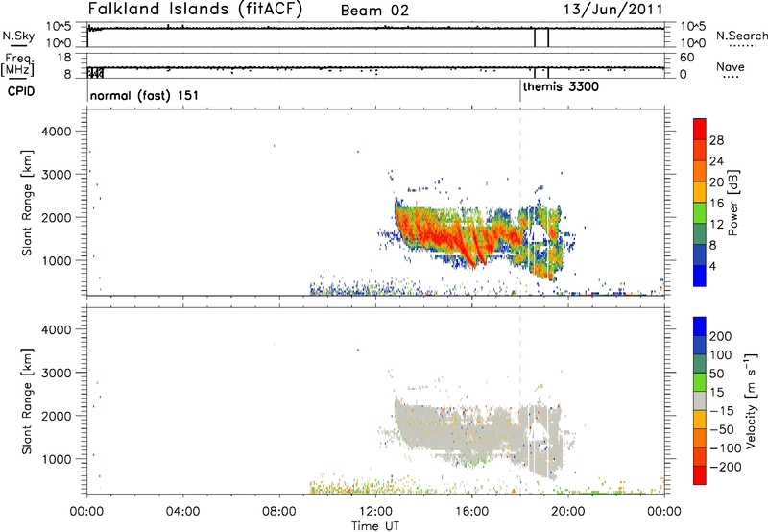Select the "themis 3300" CPID text
This screenshot has width=768, height=532.
pos(561,87)
